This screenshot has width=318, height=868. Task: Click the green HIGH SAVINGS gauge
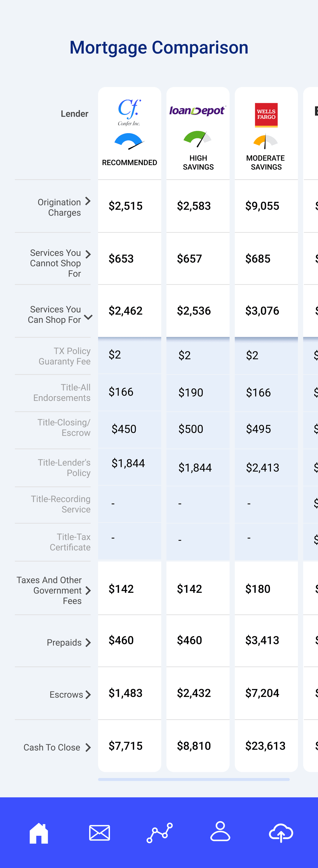tap(198, 139)
